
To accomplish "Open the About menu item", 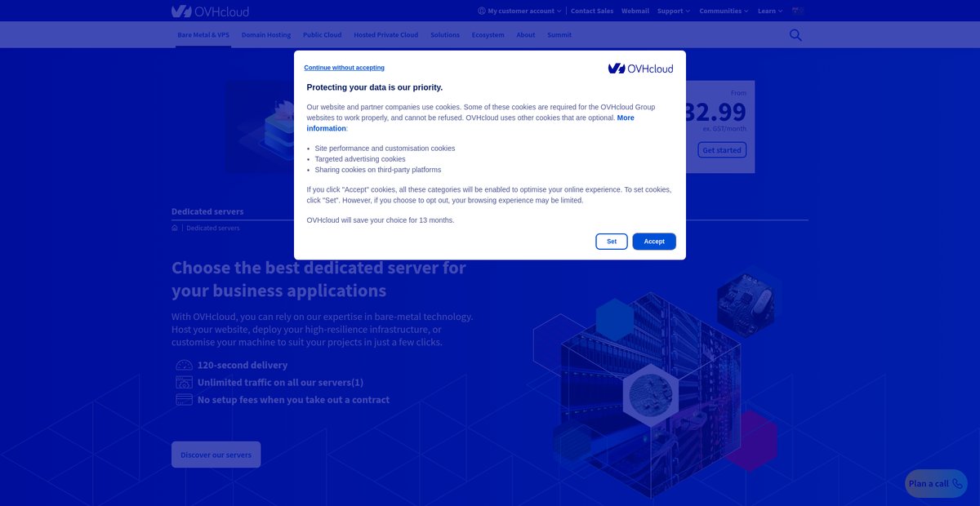I will pos(526,35).
